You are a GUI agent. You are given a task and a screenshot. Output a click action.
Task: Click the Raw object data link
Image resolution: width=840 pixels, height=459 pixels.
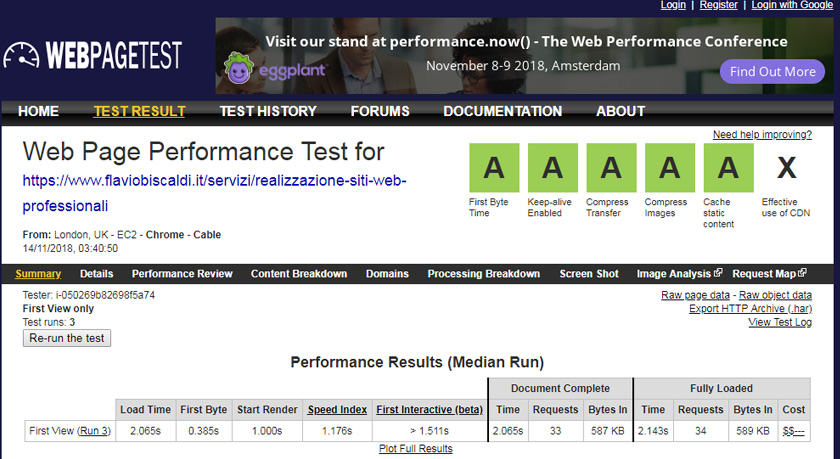[775, 295]
